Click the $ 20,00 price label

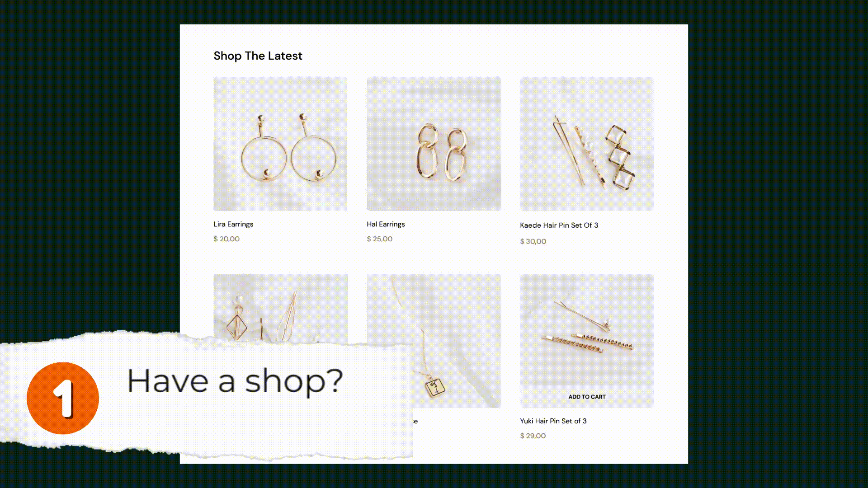pyautogui.click(x=226, y=239)
